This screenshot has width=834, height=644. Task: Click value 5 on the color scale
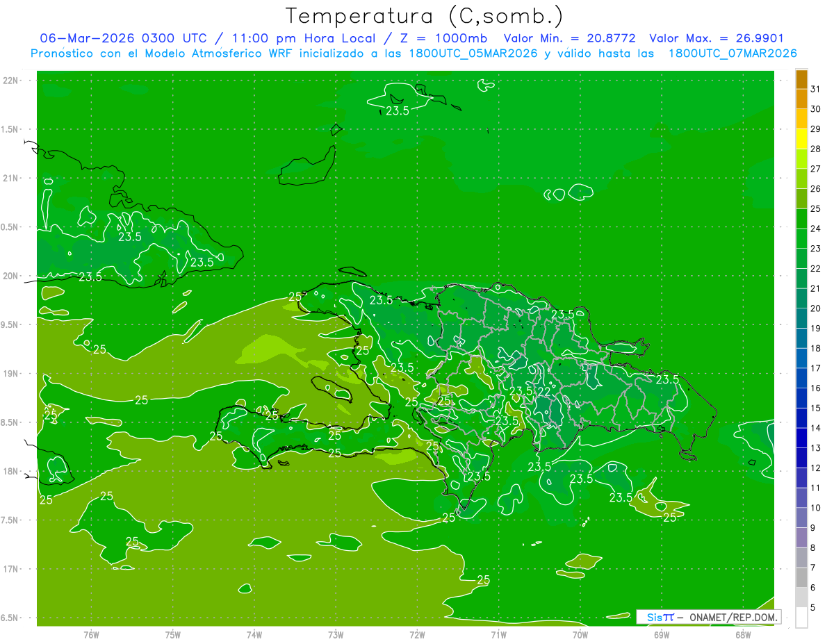point(812,608)
